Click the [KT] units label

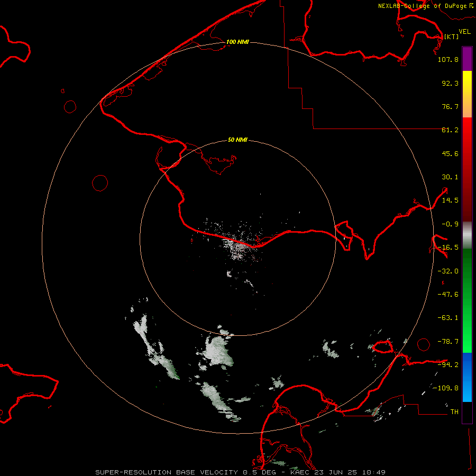451,36
